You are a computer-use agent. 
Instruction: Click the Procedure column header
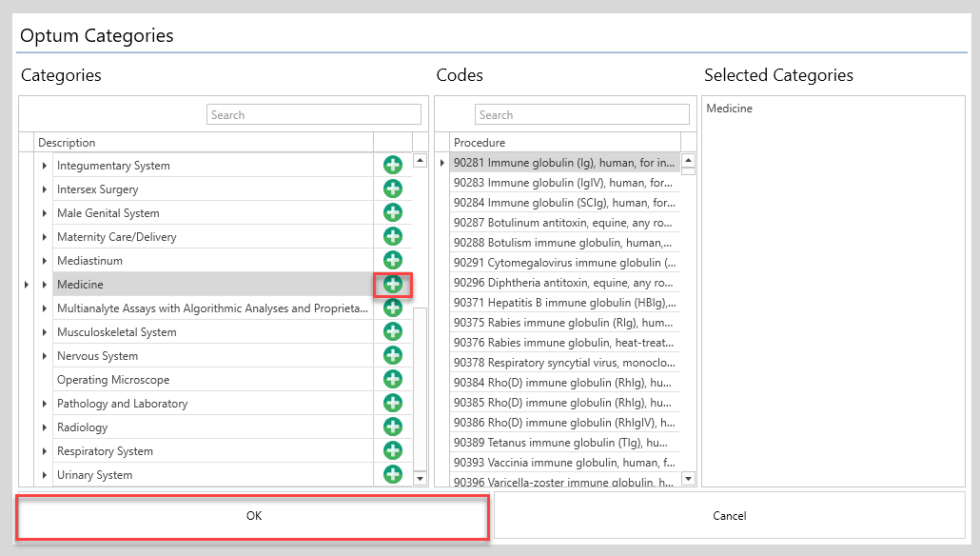pos(564,143)
